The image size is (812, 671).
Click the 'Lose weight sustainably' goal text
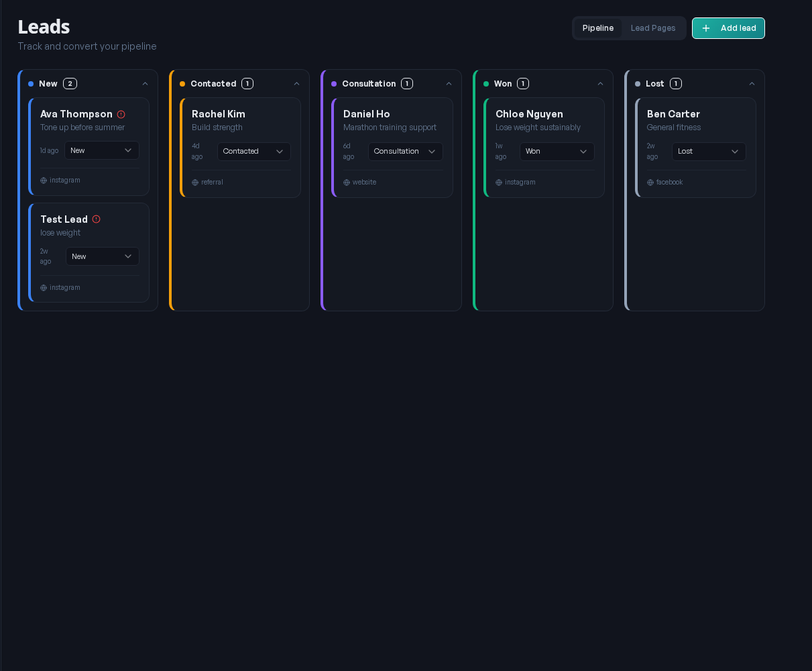tap(538, 127)
